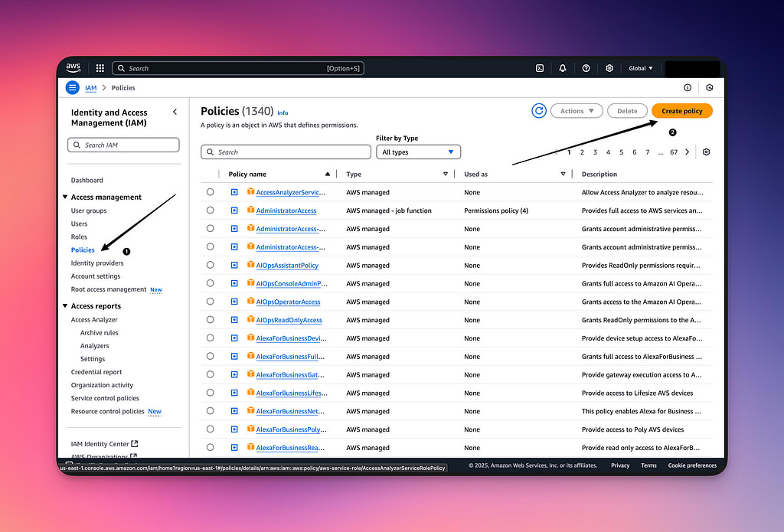The image size is (784, 532).
Task: Click the policies Search filter field
Action: pos(286,152)
